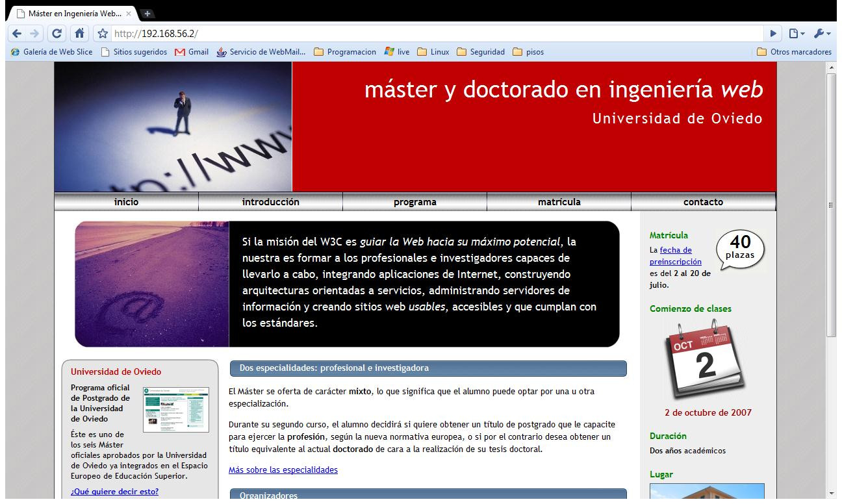842x504 pixels.
Task: Click the scrollbar down arrow
Action: [831, 493]
